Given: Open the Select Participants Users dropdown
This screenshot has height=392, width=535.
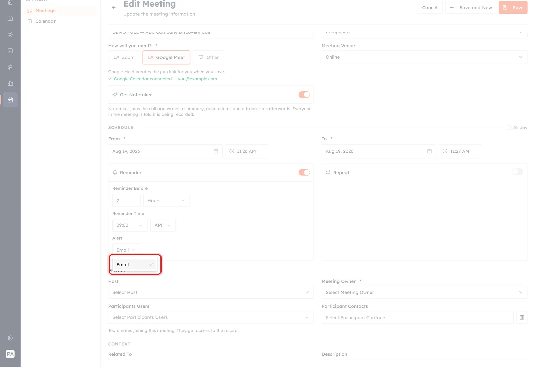Looking at the screenshot, I should tap(211, 317).
